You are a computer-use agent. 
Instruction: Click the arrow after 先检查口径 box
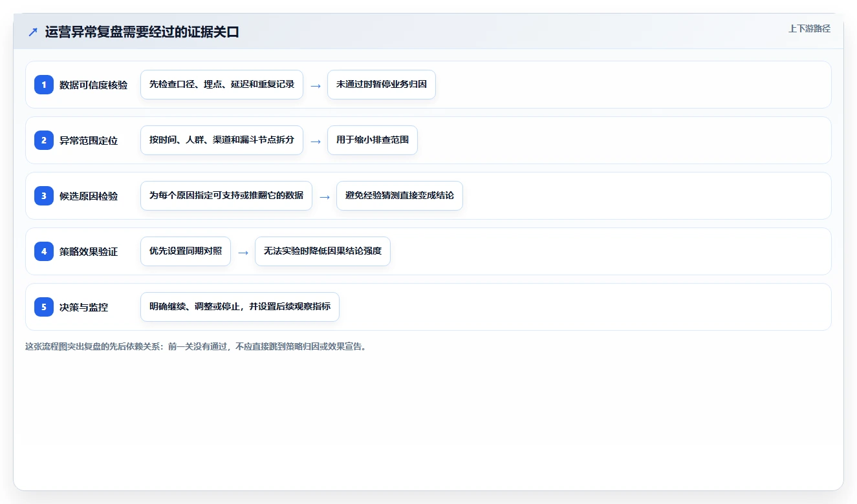316,85
